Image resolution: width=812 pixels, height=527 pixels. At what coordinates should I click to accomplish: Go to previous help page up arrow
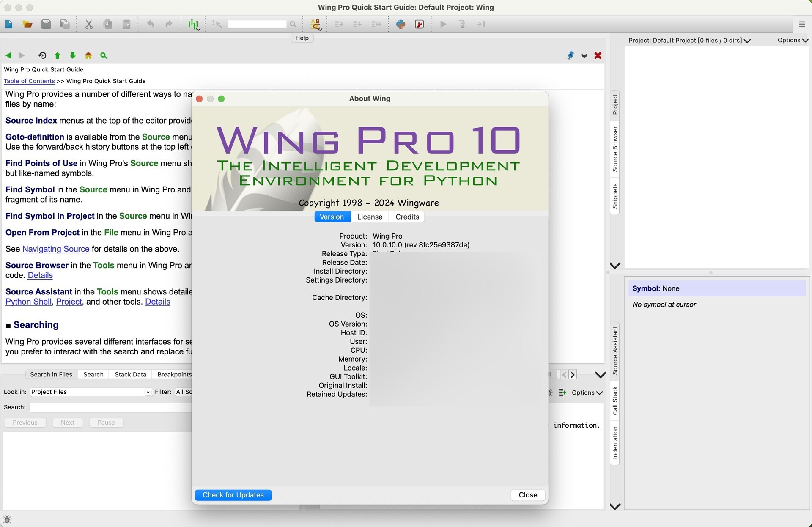[x=58, y=55]
